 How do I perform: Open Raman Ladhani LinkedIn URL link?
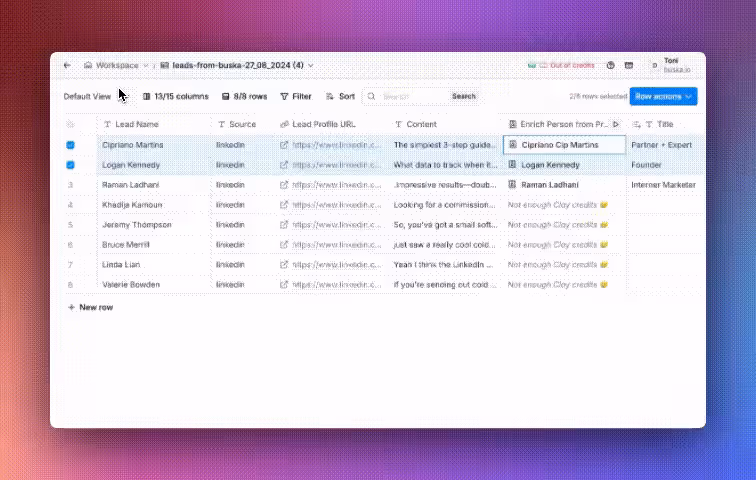click(337, 185)
